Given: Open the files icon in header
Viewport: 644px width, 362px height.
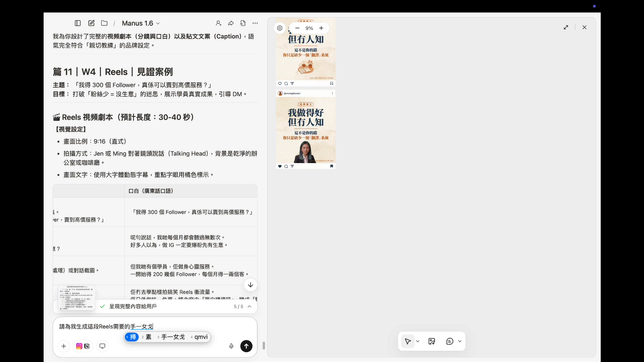Looking at the screenshot, I should click(243, 23).
